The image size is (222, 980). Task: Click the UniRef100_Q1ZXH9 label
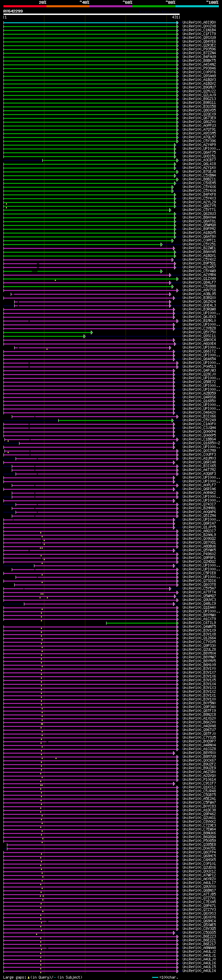(x=199, y=279)
